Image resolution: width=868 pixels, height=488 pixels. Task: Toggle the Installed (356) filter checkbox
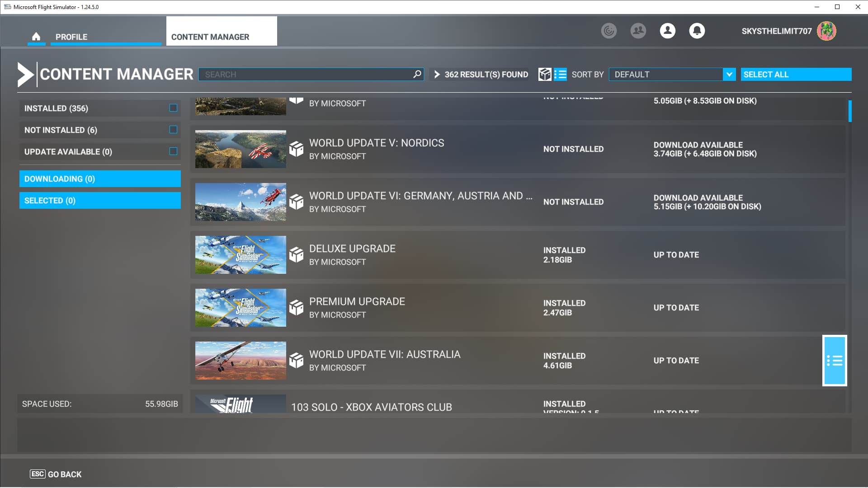pos(173,108)
